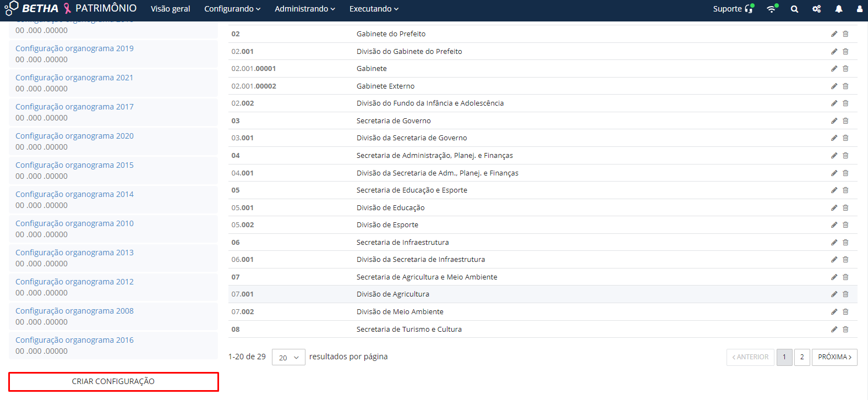Open user profile icon
This screenshot has height=400, width=868.
tap(860, 9)
